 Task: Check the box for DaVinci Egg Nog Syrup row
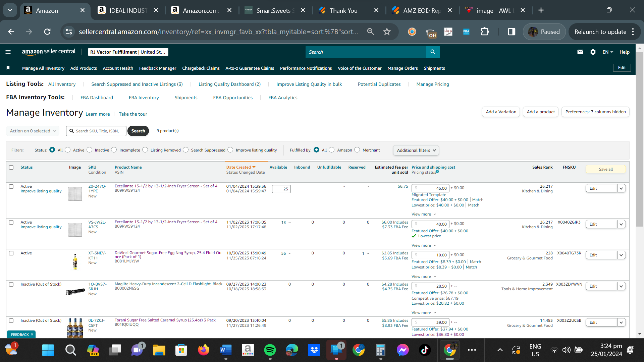(11, 253)
